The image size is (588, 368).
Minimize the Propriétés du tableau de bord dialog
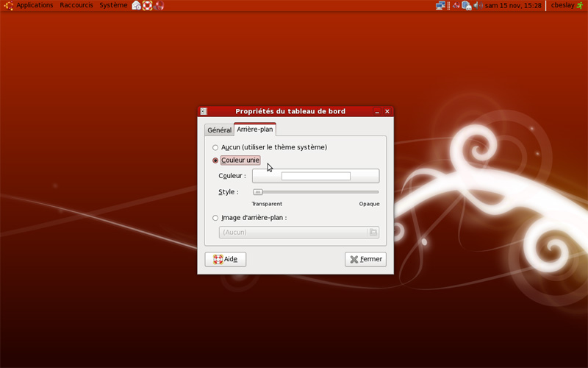(377, 111)
